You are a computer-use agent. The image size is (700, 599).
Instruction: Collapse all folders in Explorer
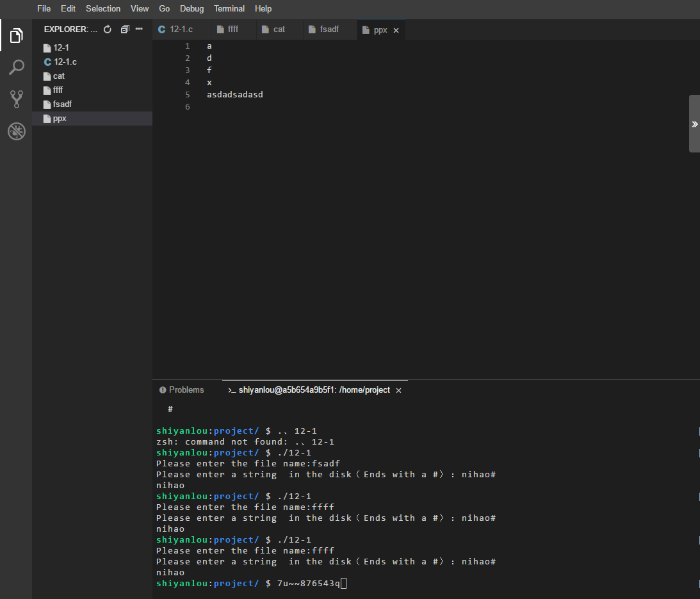(x=125, y=29)
